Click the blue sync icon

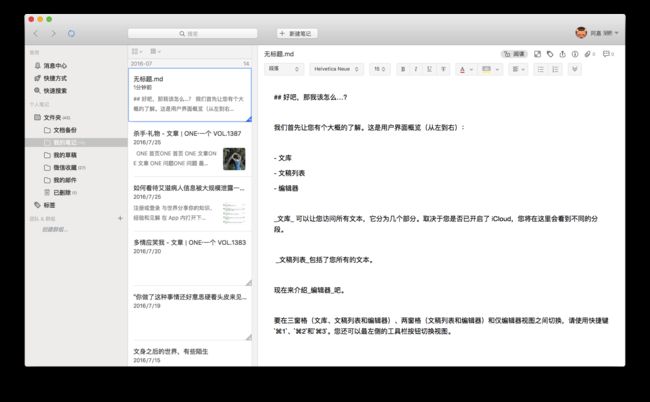(x=71, y=33)
